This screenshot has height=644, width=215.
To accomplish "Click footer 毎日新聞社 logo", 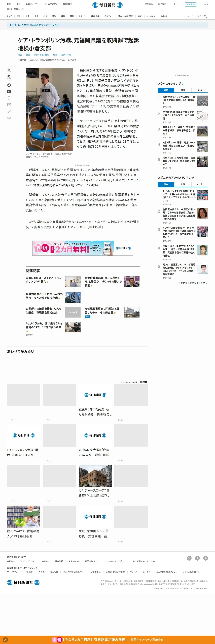I will 23,582.
